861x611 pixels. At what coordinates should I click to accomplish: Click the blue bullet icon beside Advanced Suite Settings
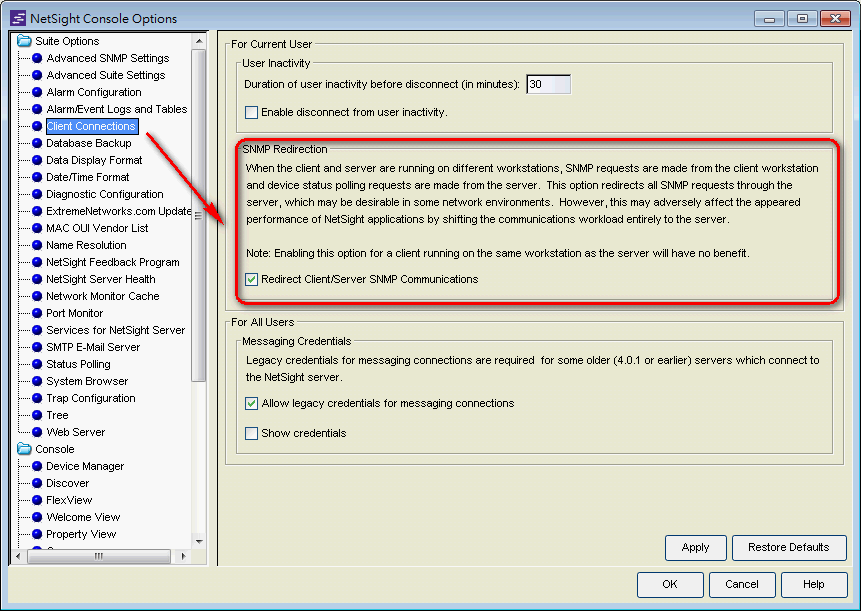(37, 75)
